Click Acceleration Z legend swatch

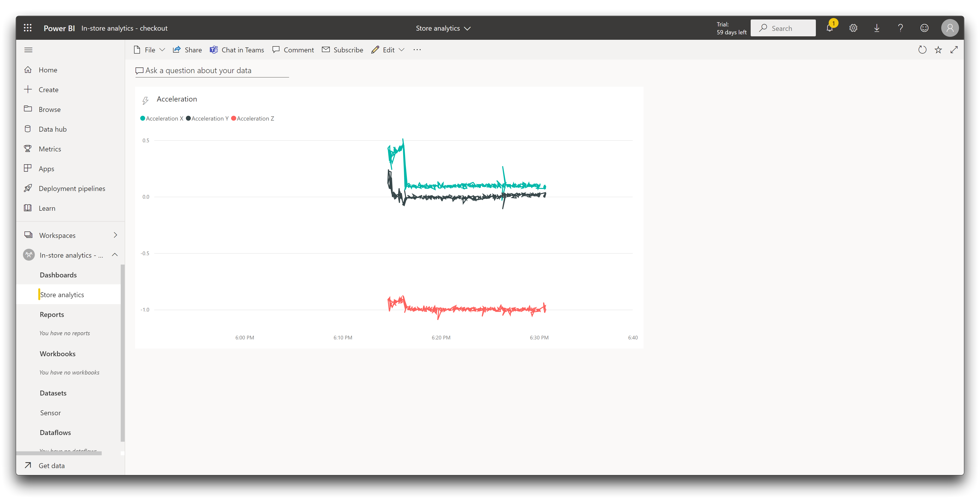tap(234, 118)
